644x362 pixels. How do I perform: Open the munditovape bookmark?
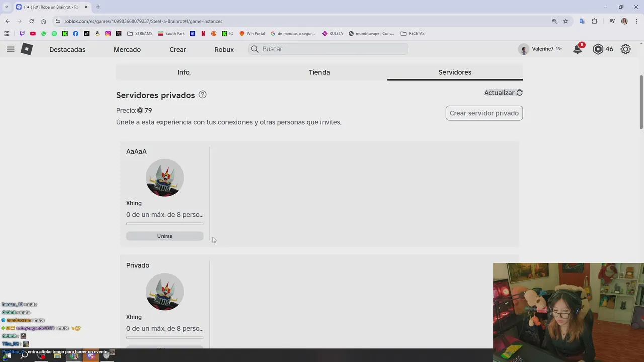click(371, 34)
